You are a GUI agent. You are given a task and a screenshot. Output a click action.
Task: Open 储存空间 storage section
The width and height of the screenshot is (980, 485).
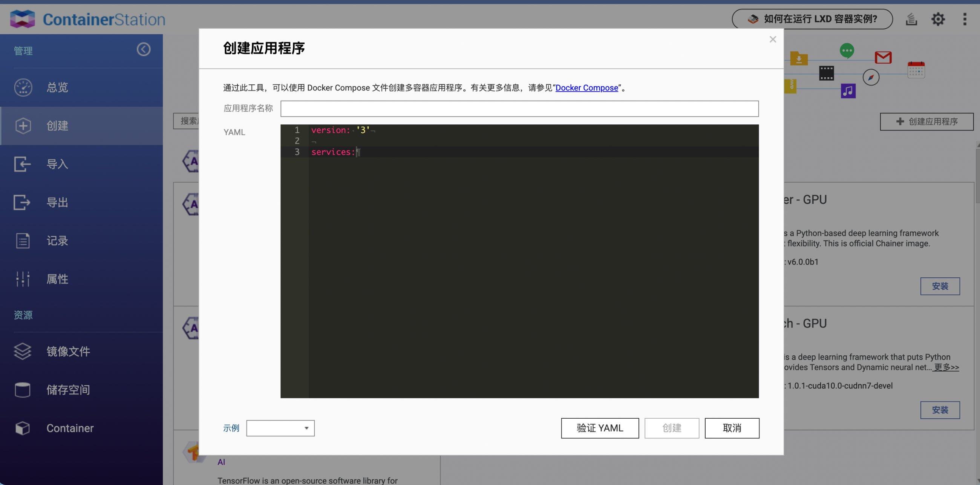(x=81, y=390)
